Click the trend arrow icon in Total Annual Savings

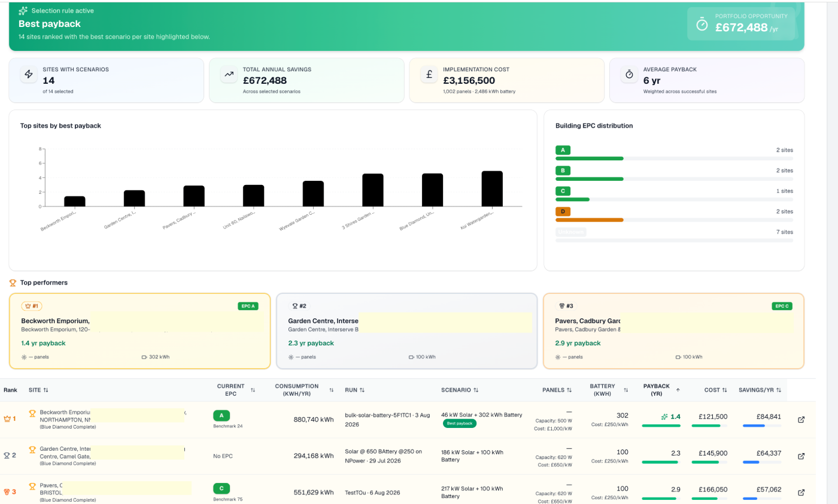(x=229, y=75)
